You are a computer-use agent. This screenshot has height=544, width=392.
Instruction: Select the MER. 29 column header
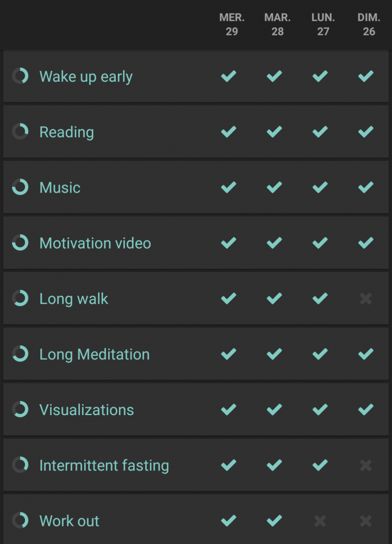(232, 24)
